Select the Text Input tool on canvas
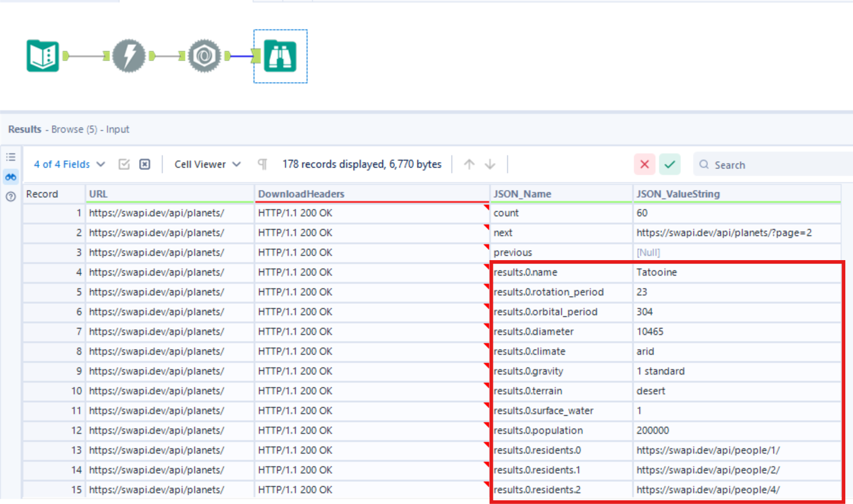Screen dimensions: 853x504 tap(43, 56)
